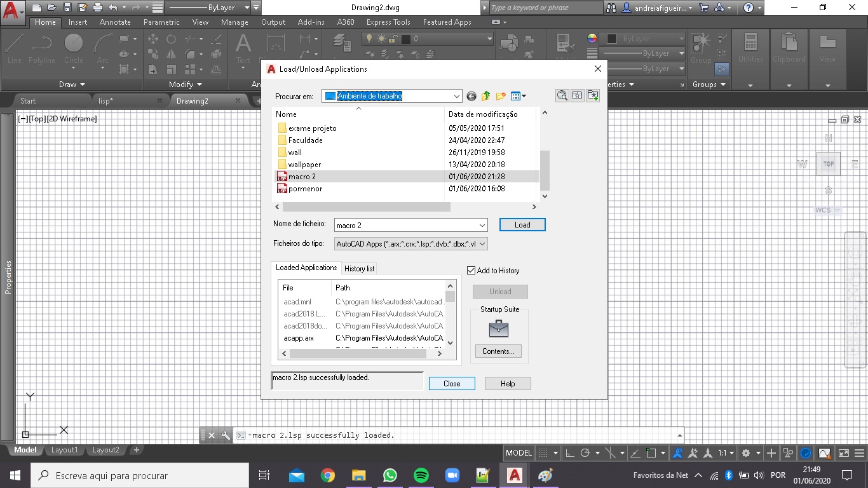The height and width of the screenshot is (488, 868).
Task: Open the Express Tools ribbon tab
Action: coord(388,22)
